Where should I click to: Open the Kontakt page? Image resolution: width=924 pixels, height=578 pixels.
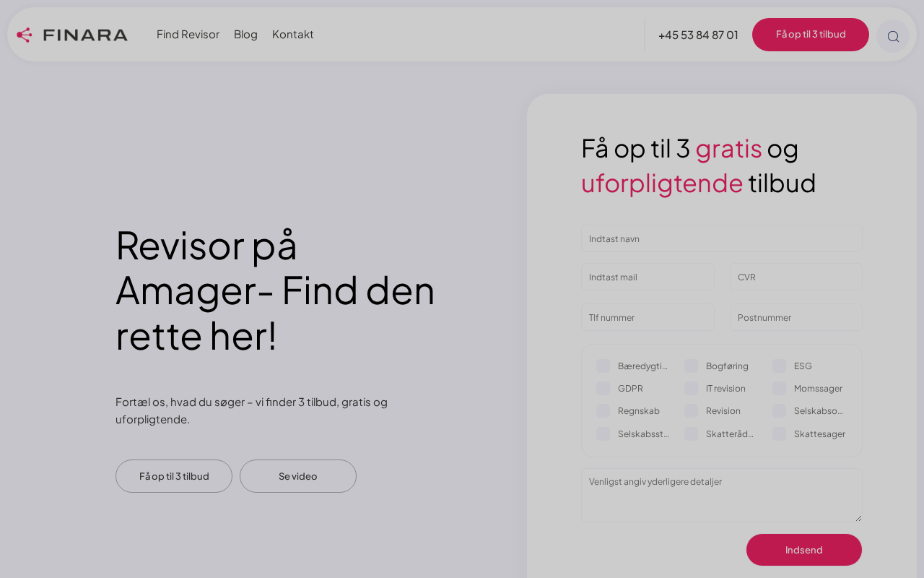293,35
